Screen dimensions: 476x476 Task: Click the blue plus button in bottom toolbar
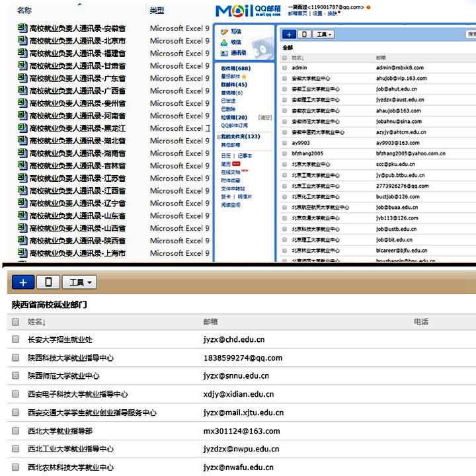pyautogui.click(x=23, y=282)
